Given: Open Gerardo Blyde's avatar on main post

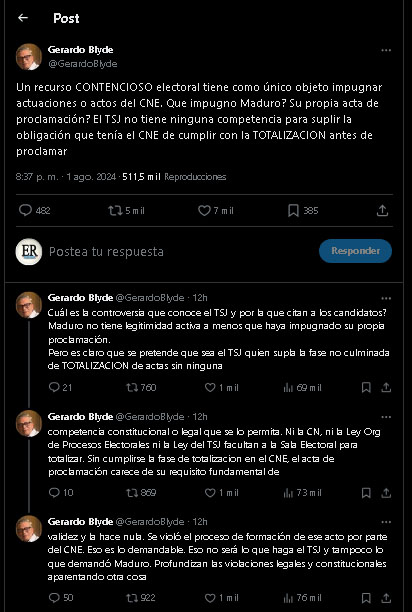Looking at the screenshot, I should [29, 57].
